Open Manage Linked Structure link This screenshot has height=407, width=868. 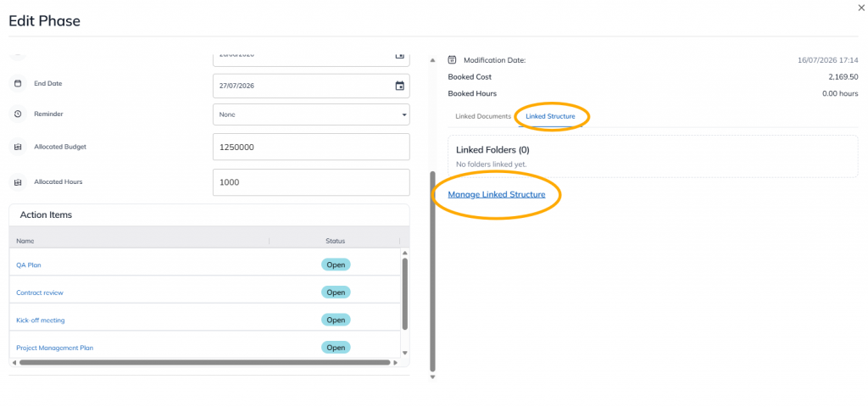[x=497, y=194]
